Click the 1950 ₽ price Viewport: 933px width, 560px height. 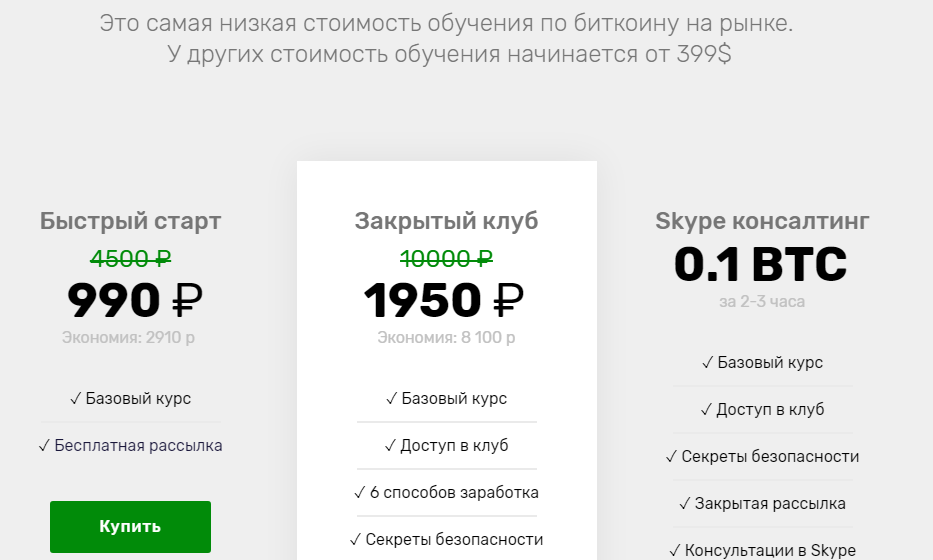coord(445,300)
